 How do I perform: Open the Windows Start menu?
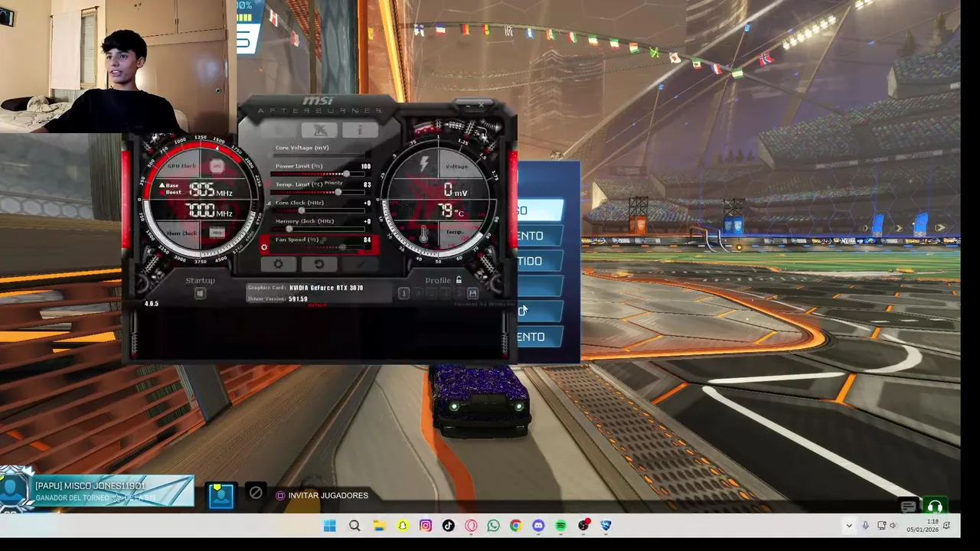[x=329, y=526]
